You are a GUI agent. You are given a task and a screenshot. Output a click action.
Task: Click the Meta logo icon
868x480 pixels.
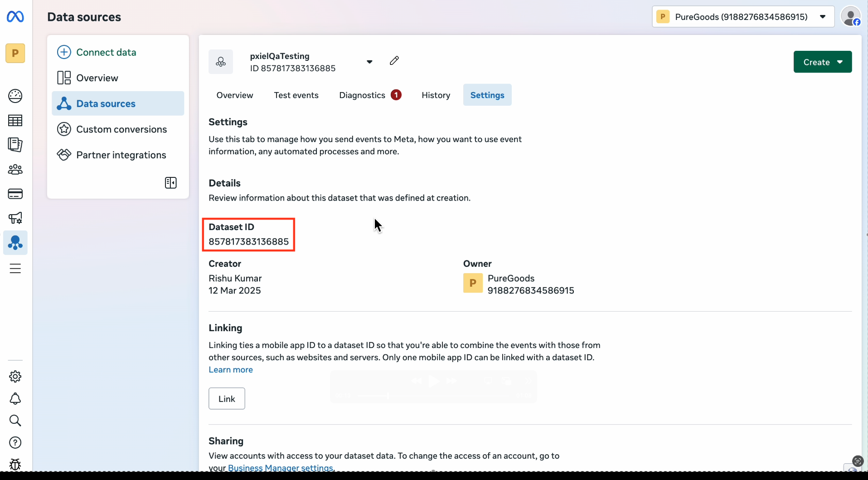tap(15, 17)
